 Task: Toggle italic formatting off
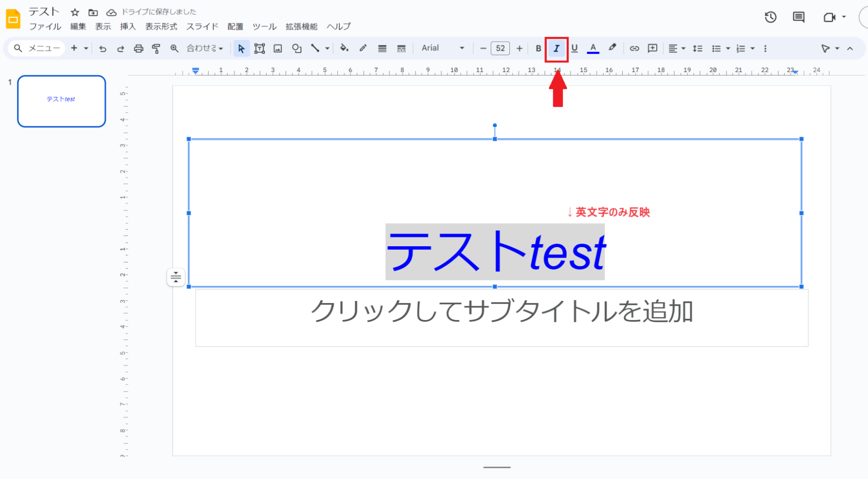556,49
